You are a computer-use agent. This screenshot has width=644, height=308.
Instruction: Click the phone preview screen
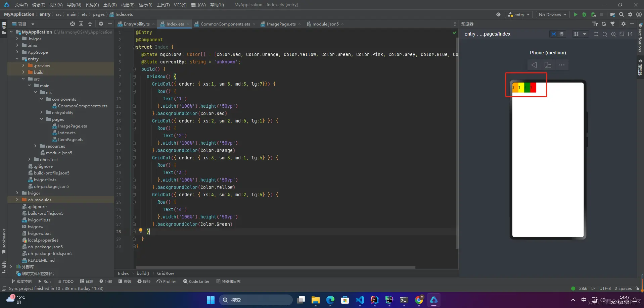tap(548, 160)
